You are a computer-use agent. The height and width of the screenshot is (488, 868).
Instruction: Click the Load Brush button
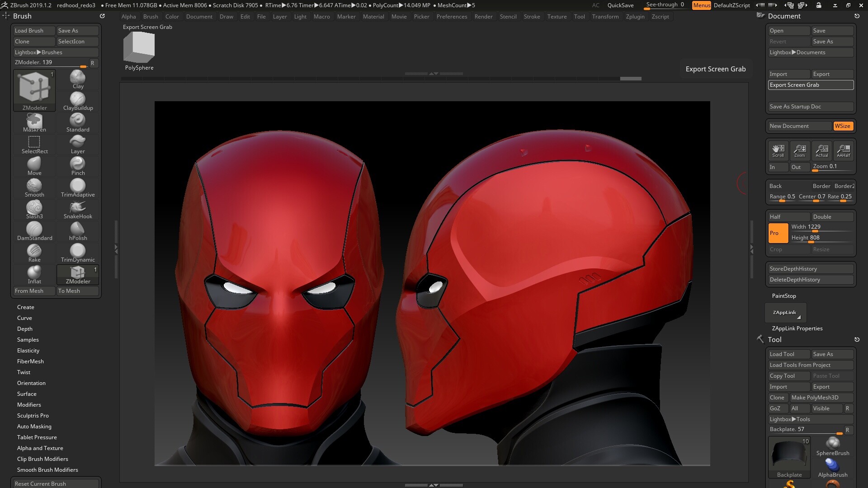[34, 31]
